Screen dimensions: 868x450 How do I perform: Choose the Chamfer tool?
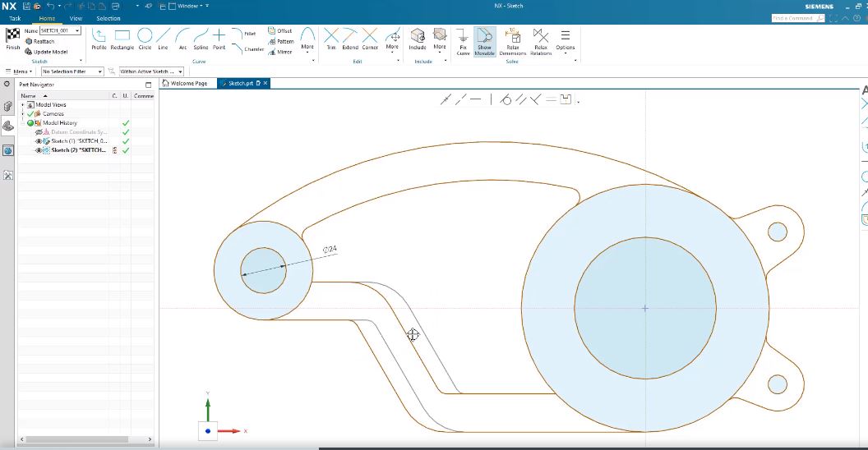tap(247, 48)
